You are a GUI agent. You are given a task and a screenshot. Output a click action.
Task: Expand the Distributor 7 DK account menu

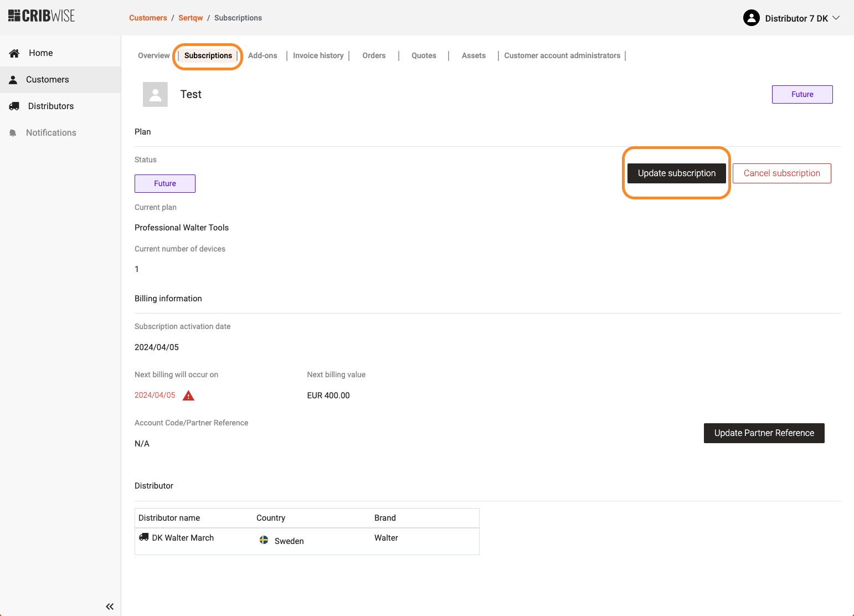tap(836, 18)
